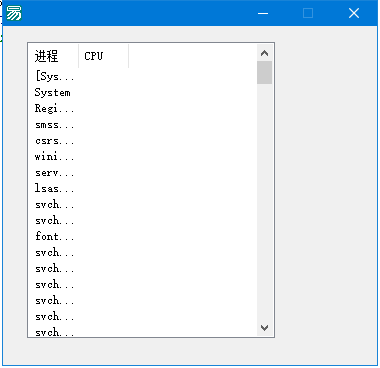
Task: Select the wini... process row
Action: [54, 156]
